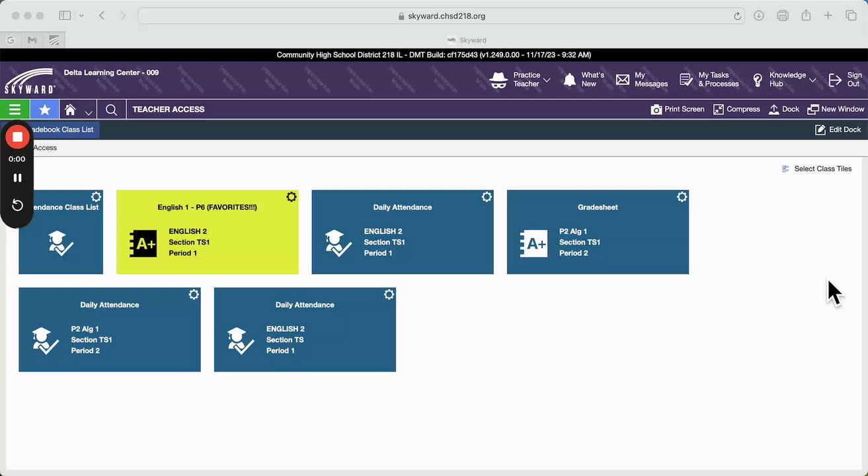
Task: Toggle Compress view
Action: (736, 109)
